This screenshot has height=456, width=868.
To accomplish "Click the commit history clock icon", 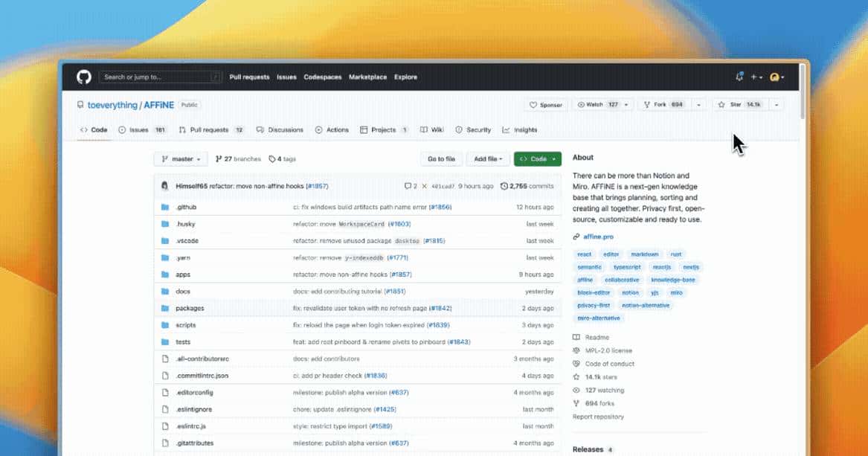I will 505,186.
